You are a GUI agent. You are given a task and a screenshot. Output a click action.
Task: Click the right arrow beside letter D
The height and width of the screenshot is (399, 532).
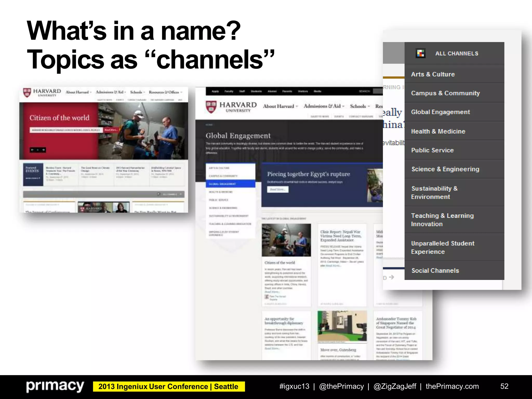point(391,277)
